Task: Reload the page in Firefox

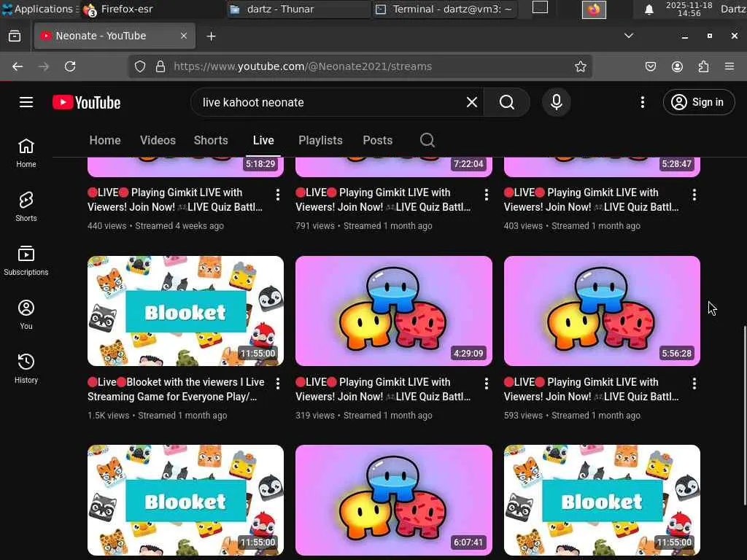Action: [70, 66]
